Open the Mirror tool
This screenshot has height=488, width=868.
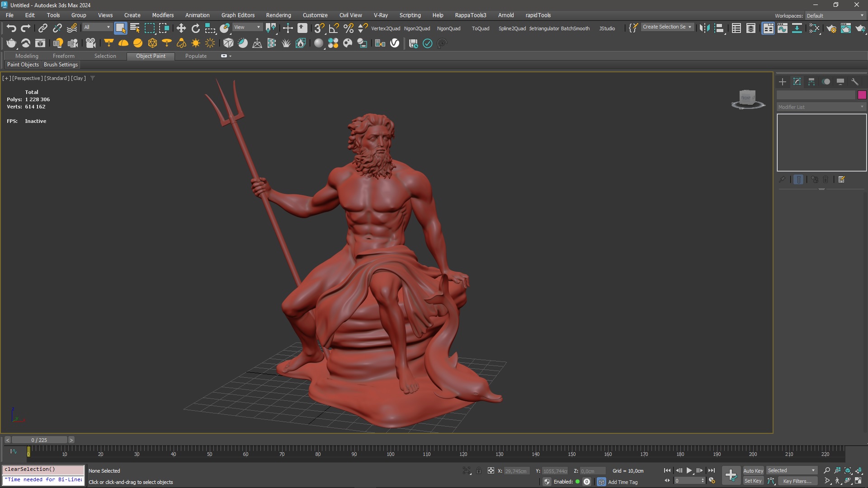pyautogui.click(x=704, y=28)
